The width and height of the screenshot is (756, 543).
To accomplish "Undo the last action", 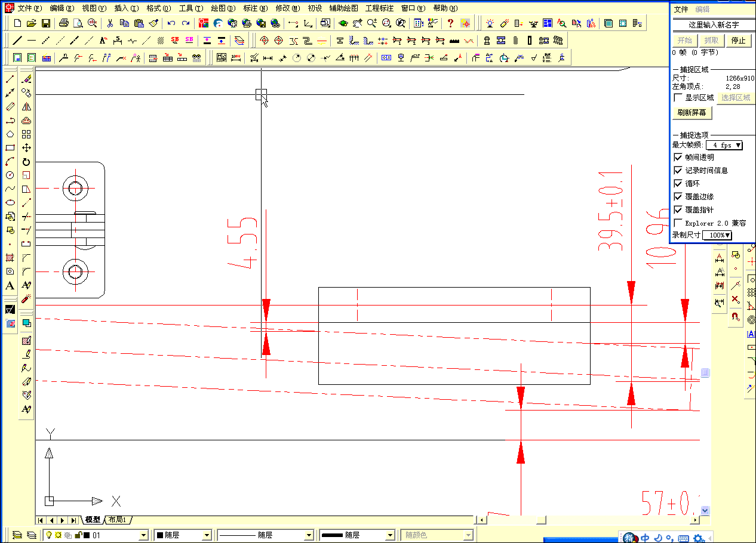I will coord(171,23).
